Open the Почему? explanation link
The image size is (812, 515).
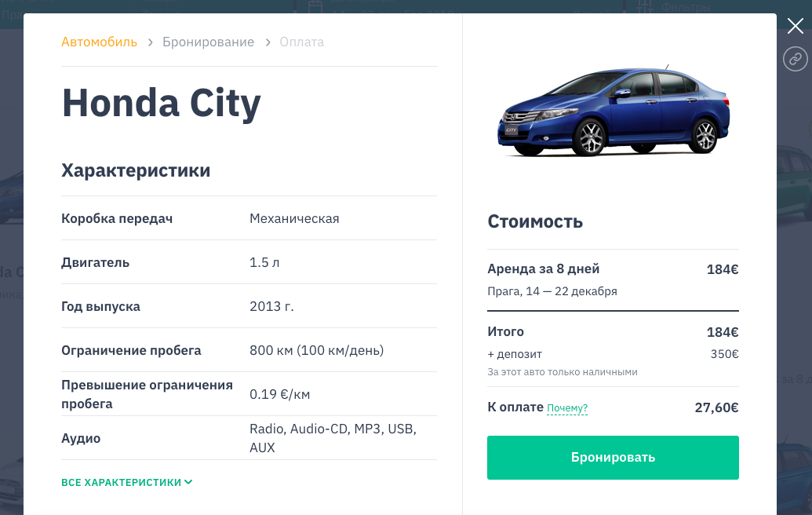(x=567, y=408)
